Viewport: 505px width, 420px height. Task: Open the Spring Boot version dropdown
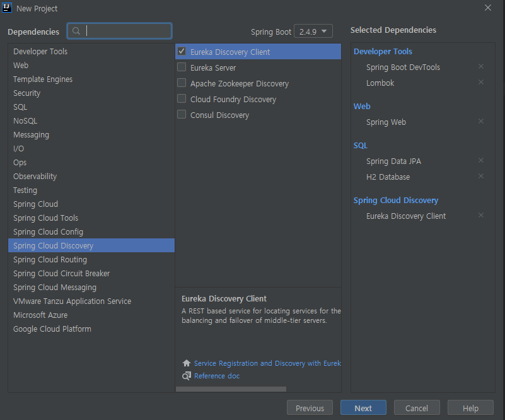(313, 32)
